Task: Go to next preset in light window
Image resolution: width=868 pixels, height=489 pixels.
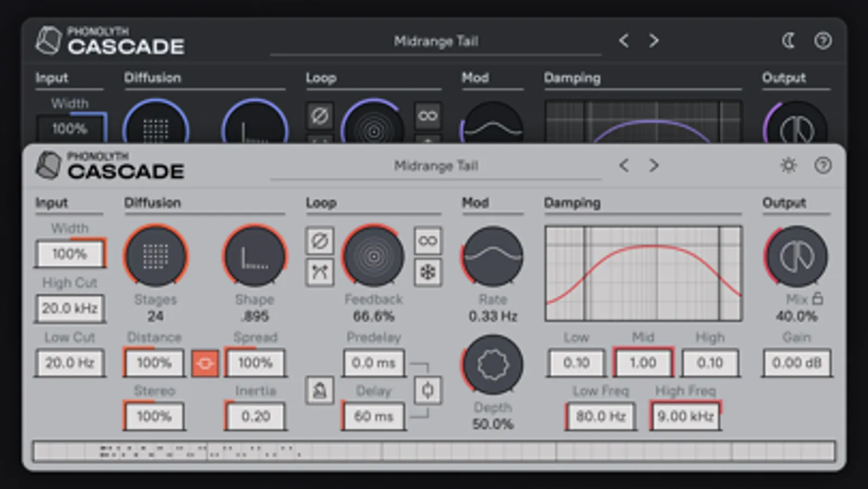Action: [x=654, y=165]
